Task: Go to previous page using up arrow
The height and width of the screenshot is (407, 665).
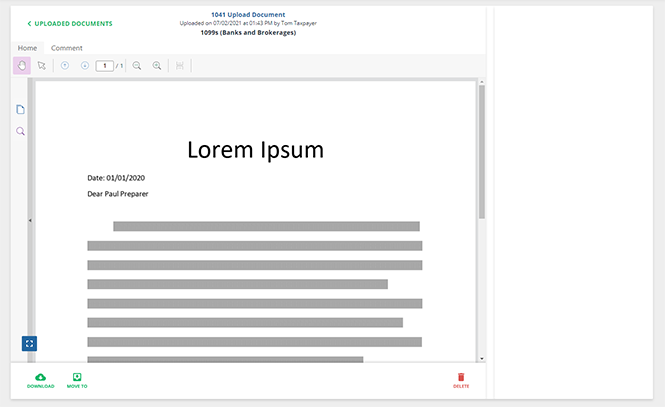Action: [65, 66]
